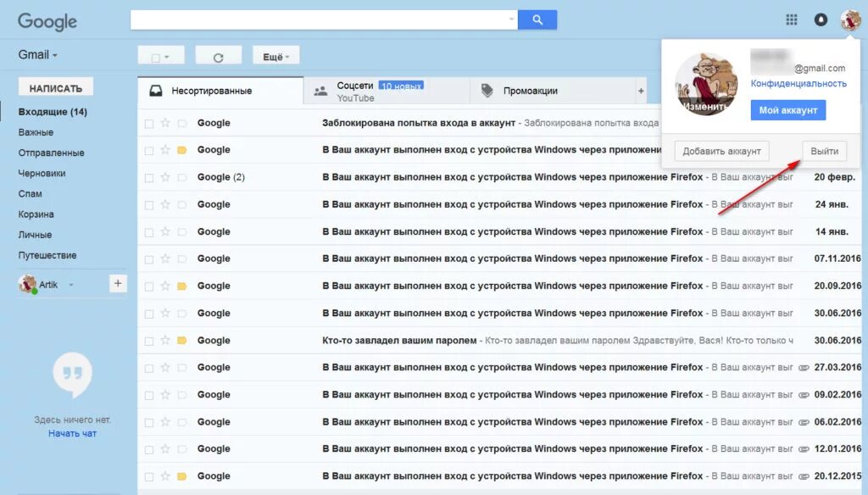This screenshot has height=495, width=868.
Task: Click importance marker on Кто-то завладел паролем email
Action: [x=181, y=341]
